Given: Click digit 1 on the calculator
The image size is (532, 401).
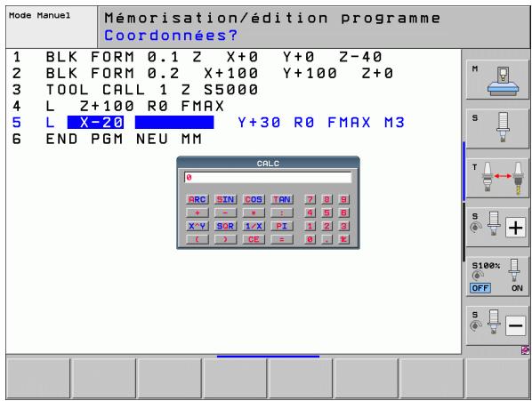Looking at the screenshot, I should (310, 226).
